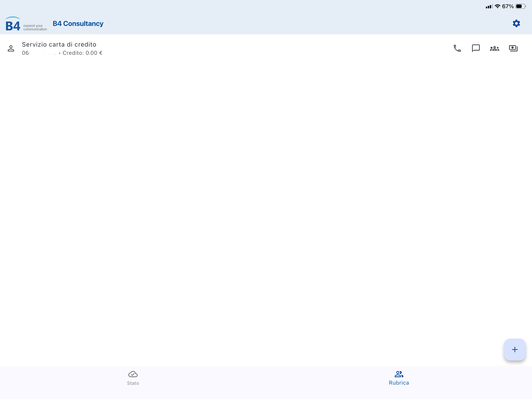The image size is (532, 399).
Task: Click the Credito: 0.00 € text
Action: [83, 53]
